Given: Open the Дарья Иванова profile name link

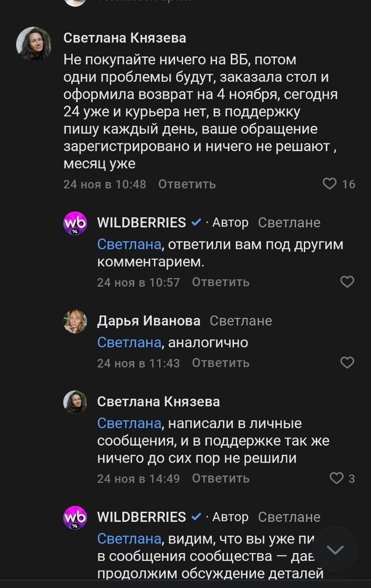Looking at the screenshot, I should click(148, 321).
